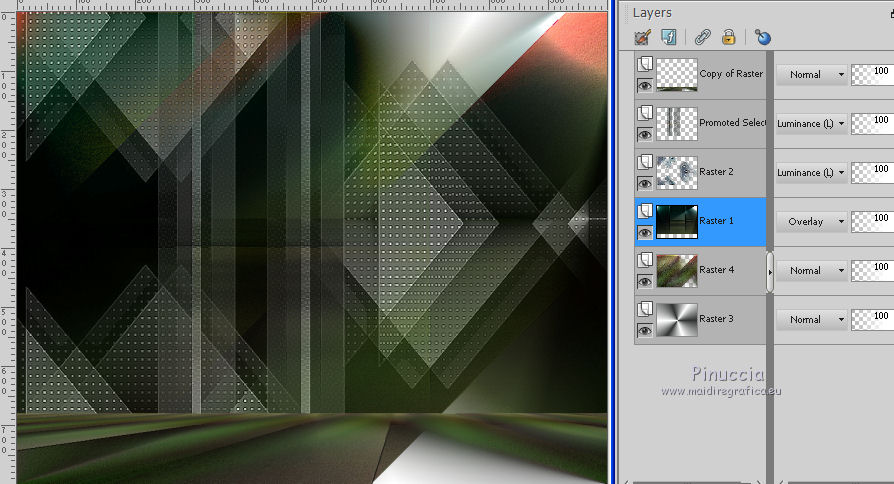
Task: Click the gradient thumbnail of Raster 3
Action: (677, 320)
